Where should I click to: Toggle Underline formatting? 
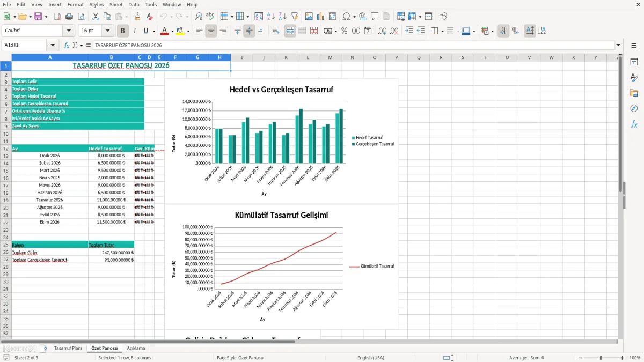point(146,31)
